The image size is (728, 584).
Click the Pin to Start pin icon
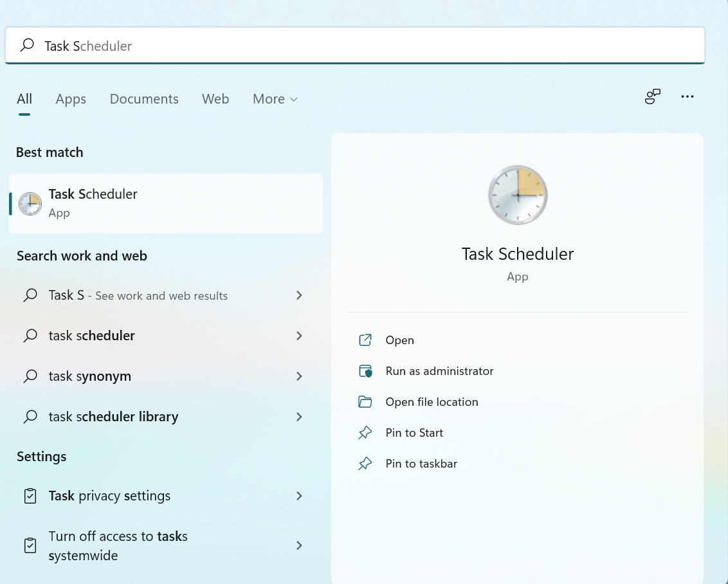pos(365,433)
